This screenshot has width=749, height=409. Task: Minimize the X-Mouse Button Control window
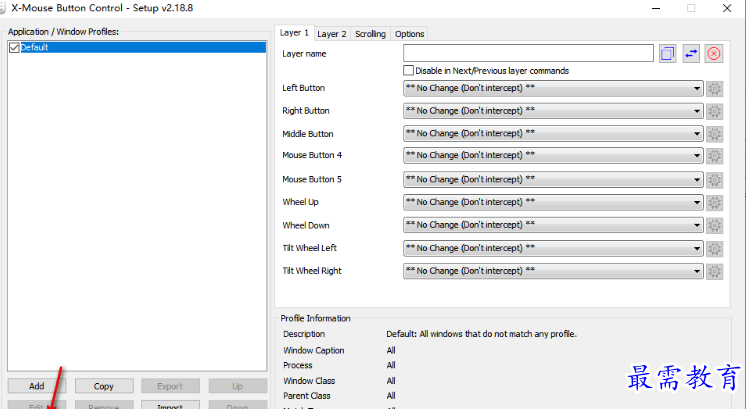click(x=656, y=8)
